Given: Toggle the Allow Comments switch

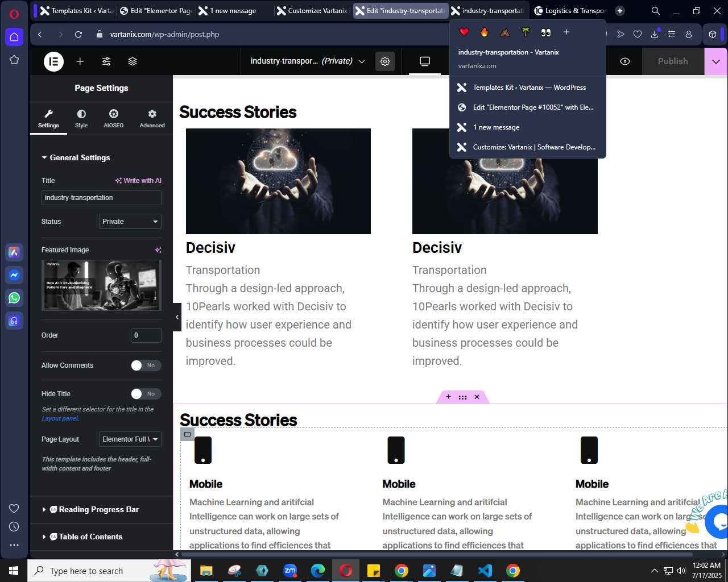Looking at the screenshot, I should [146, 365].
